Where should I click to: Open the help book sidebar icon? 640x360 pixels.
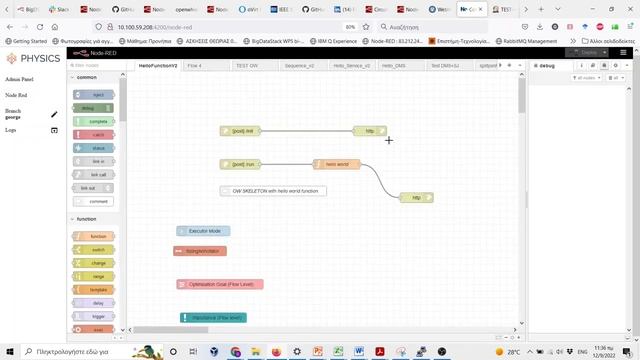point(593,65)
